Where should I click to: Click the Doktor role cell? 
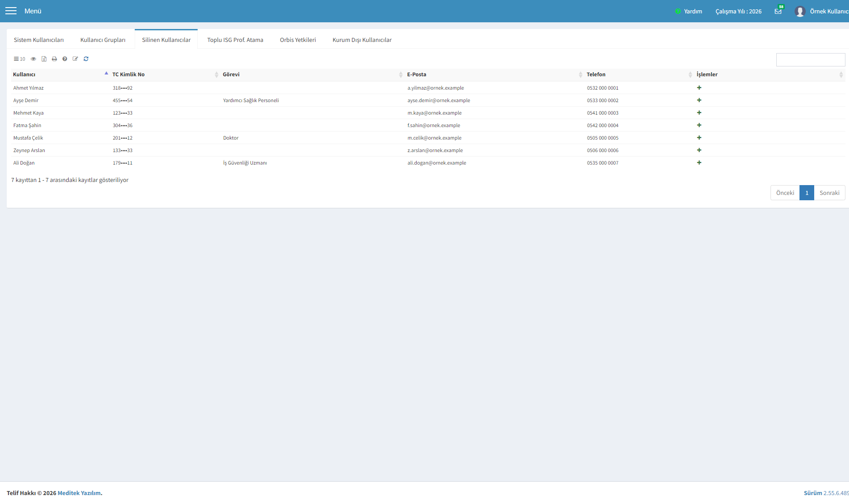coord(231,138)
